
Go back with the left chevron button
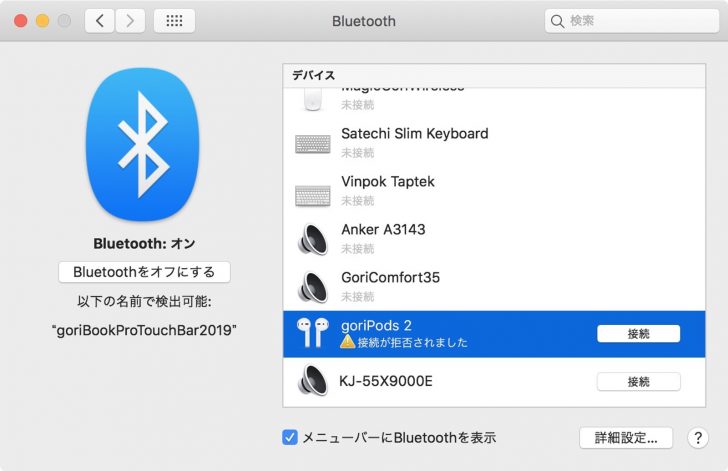(x=99, y=21)
